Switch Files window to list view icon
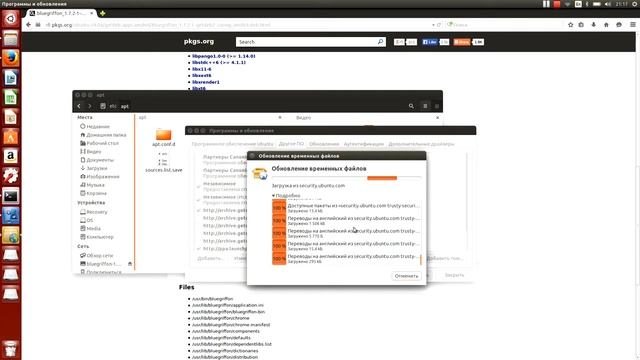640x360 pixels. pyautogui.click(x=425, y=106)
